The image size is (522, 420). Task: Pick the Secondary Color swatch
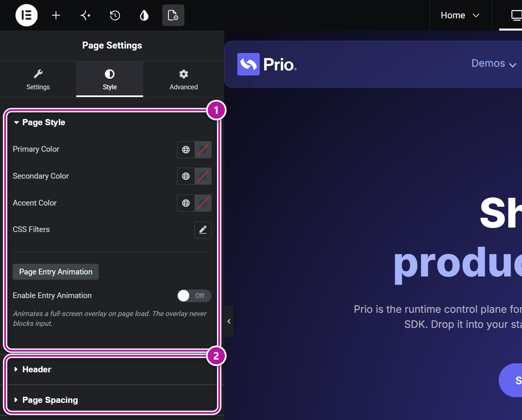coord(203,176)
